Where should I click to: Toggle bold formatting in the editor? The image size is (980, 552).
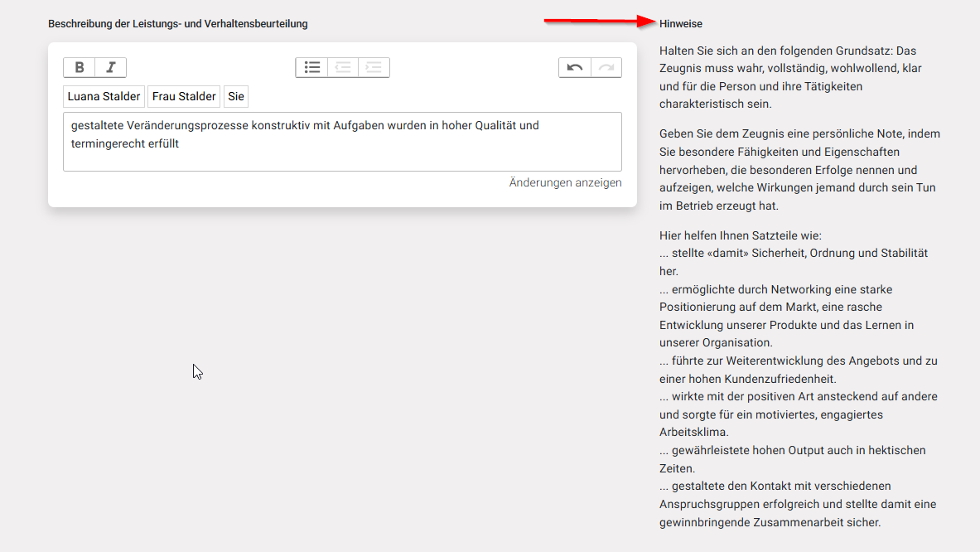tap(80, 67)
